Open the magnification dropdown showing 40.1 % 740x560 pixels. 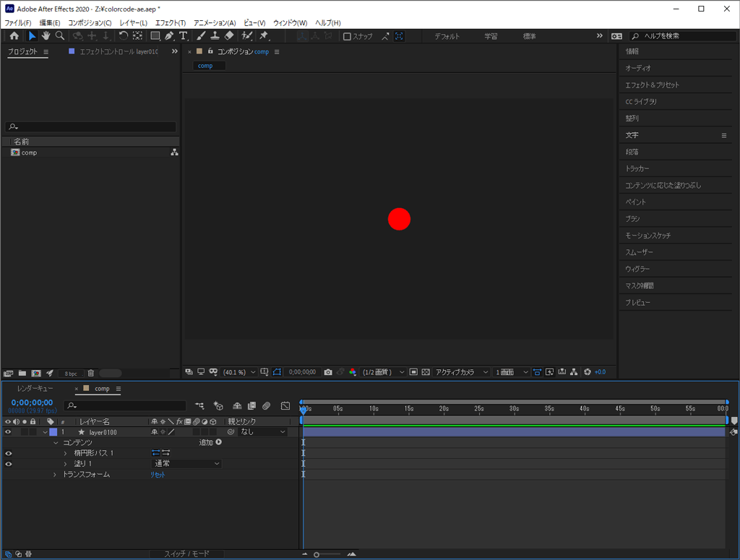pyautogui.click(x=238, y=372)
